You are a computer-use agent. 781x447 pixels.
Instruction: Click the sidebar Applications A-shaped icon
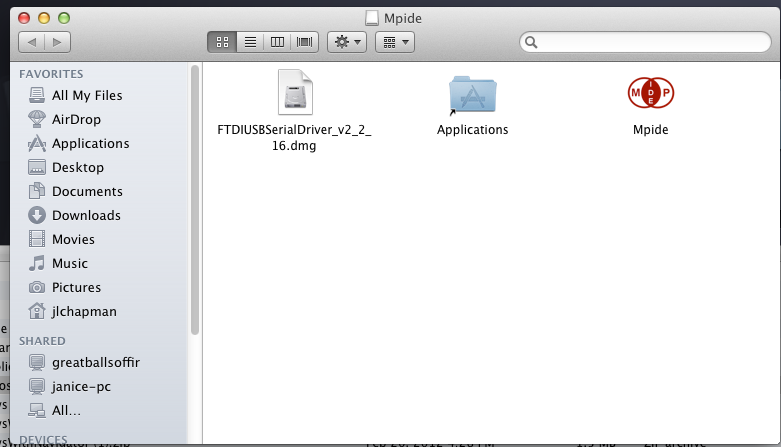(36, 143)
